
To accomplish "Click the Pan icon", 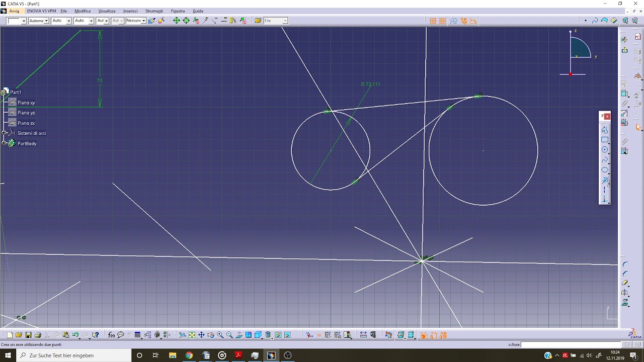I will [201, 335].
